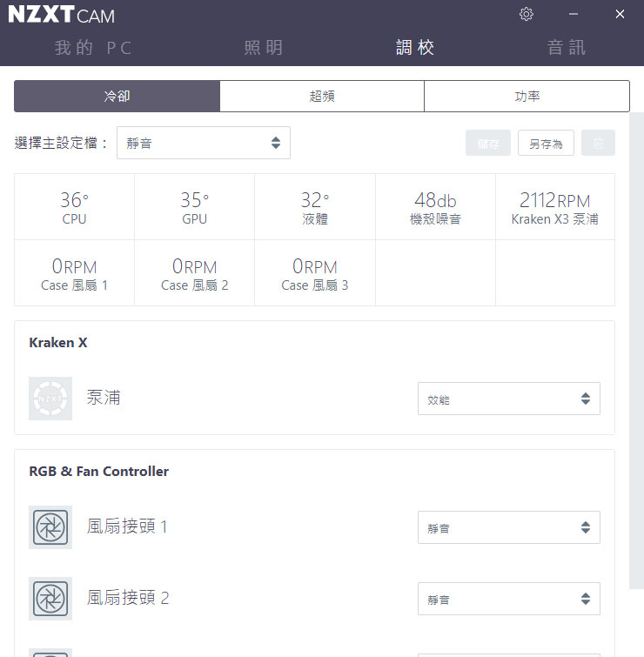This screenshot has height=657, width=644.
Task: Open the 風扇接頭 2 mode dropdown
Action: [509, 599]
